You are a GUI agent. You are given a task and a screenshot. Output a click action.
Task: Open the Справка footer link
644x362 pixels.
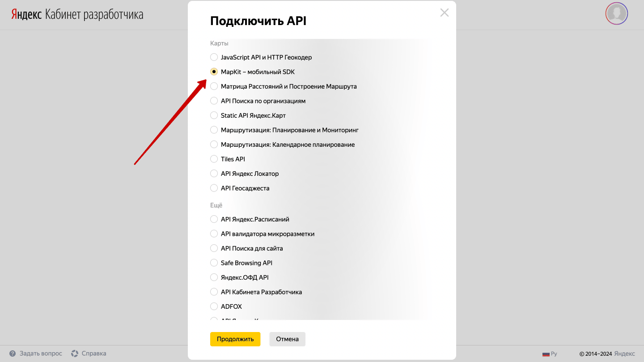coord(94,353)
